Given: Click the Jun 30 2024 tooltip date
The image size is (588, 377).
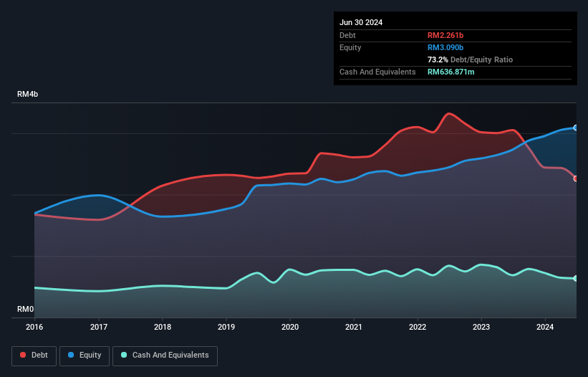Looking at the screenshot, I should pos(361,22).
